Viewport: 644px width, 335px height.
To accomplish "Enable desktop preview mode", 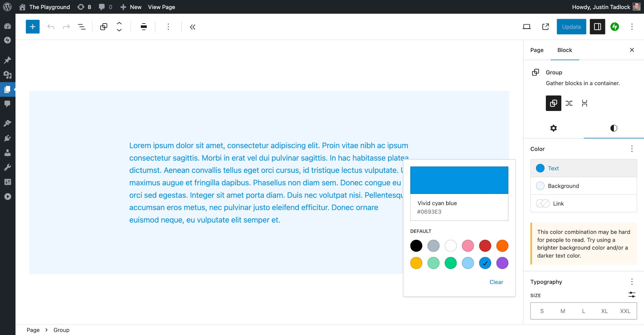I will click(x=526, y=27).
